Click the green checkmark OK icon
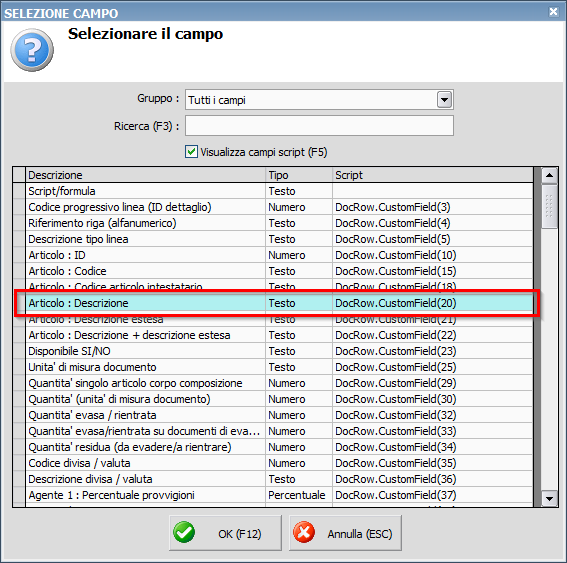 click(x=184, y=532)
